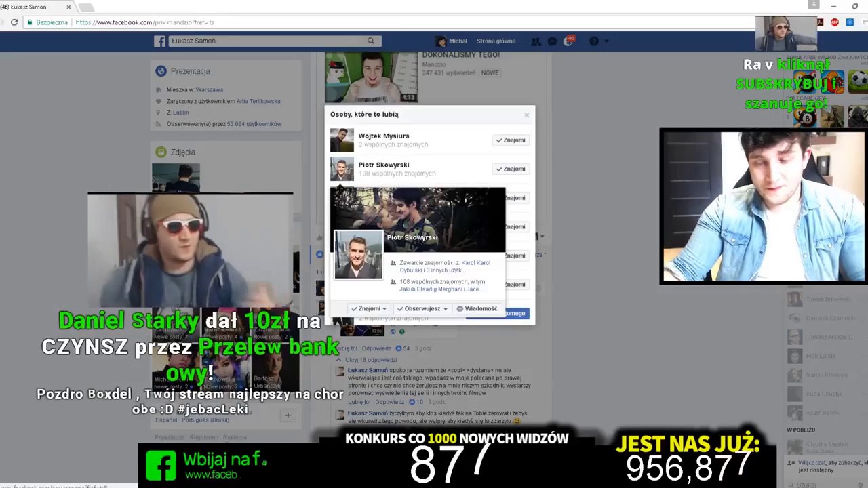Image resolution: width=868 pixels, height=488 pixels.
Task: Click the Zdjęcia section icon
Action: pyautogui.click(x=161, y=152)
